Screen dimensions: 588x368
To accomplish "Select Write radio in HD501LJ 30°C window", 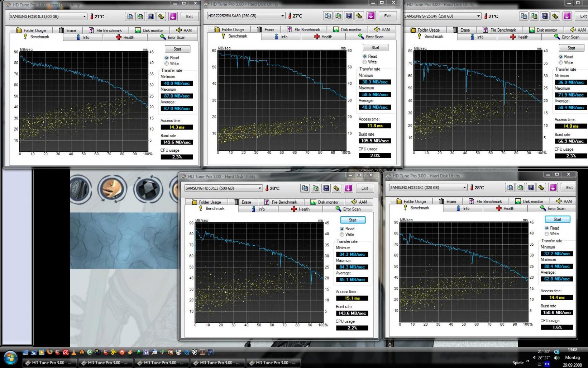I will [342, 235].
